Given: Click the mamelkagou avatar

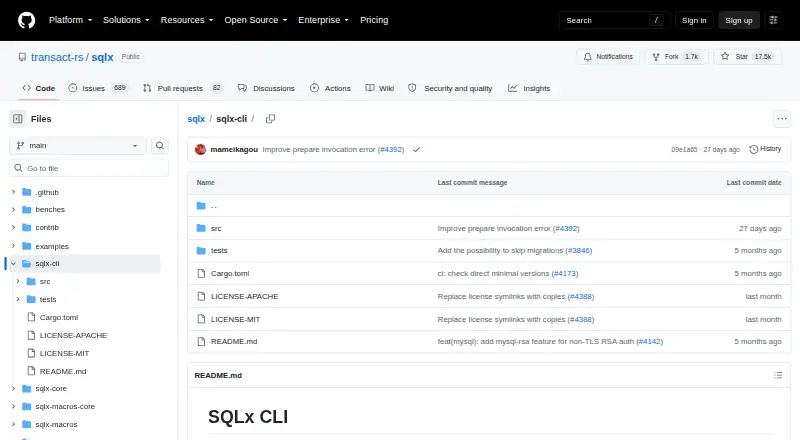Looking at the screenshot, I should 201,150.
